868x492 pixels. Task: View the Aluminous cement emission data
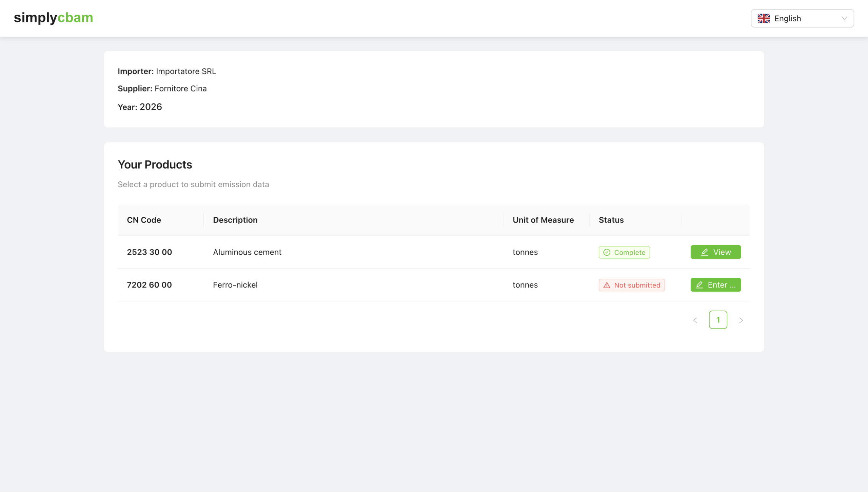pyautogui.click(x=715, y=252)
